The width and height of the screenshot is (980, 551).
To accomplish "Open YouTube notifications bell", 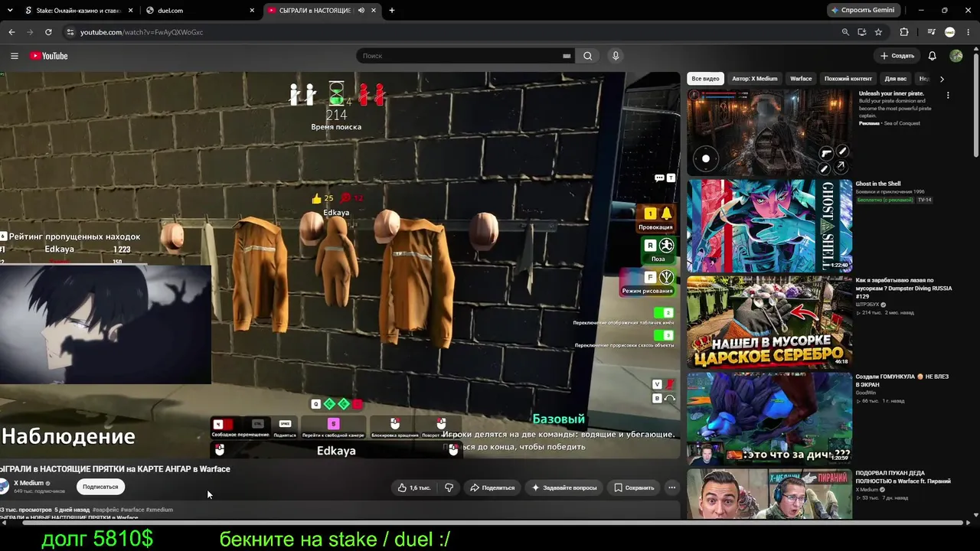I will 932,56.
